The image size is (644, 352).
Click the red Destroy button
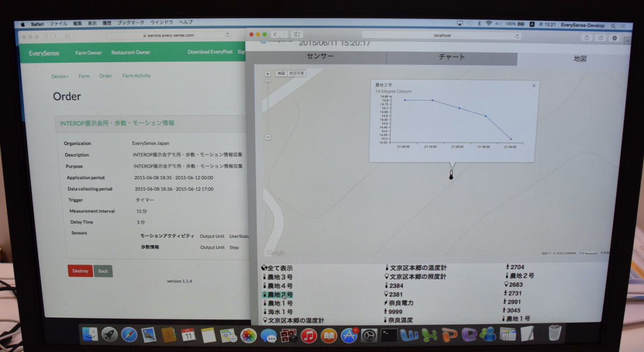pos(80,271)
